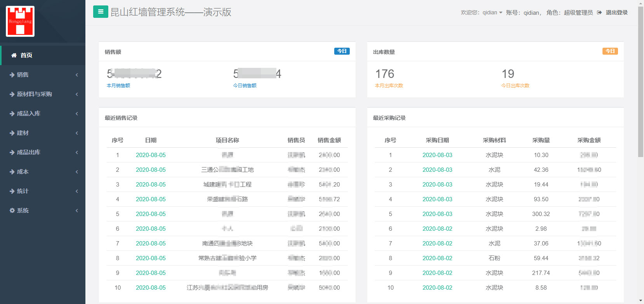
Task: Toggle sidebar with hamburger menu button
Action: click(x=101, y=12)
